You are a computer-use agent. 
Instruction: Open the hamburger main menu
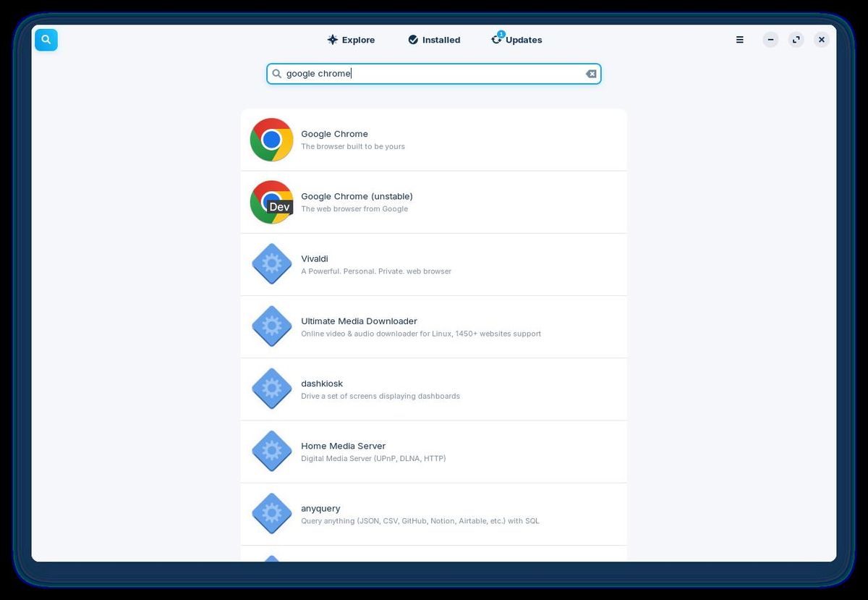[740, 40]
